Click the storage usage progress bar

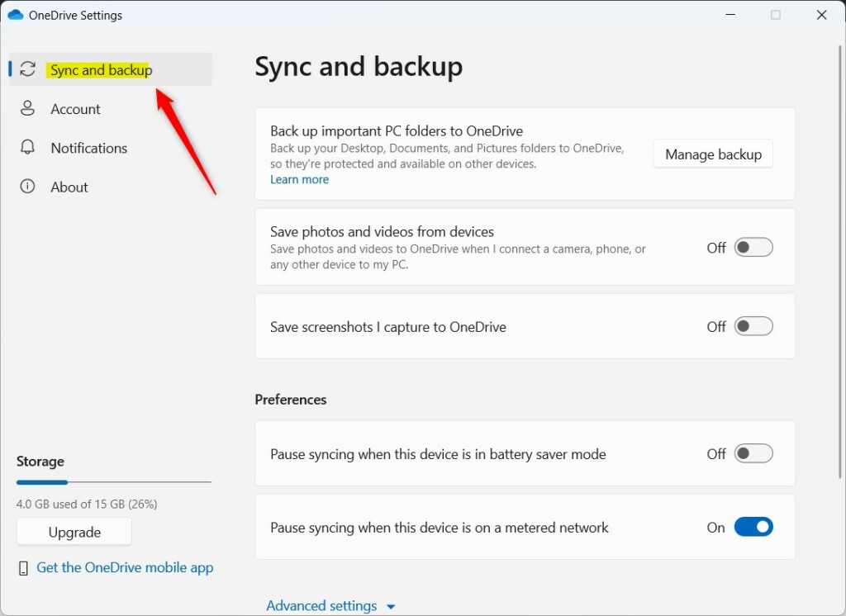[x=114, y=482]
